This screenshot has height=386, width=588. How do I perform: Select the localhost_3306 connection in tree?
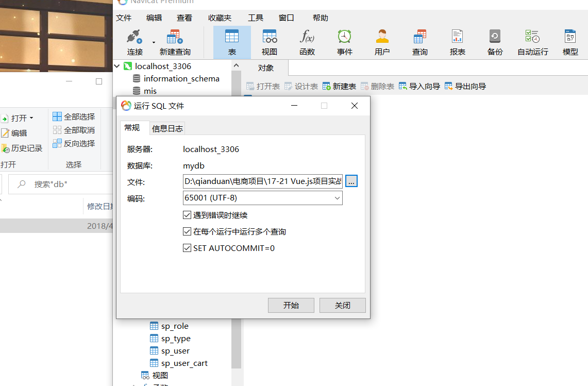(x=163, y=66)
